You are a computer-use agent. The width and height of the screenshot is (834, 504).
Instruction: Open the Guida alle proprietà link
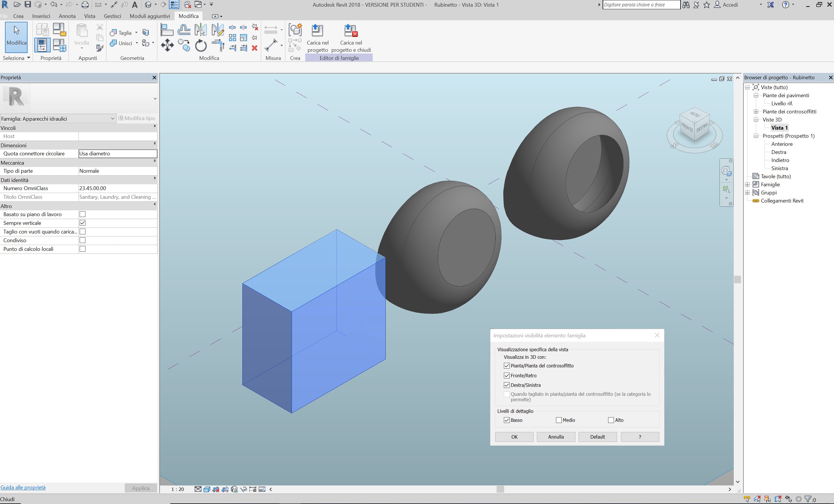tap(23, 488)
